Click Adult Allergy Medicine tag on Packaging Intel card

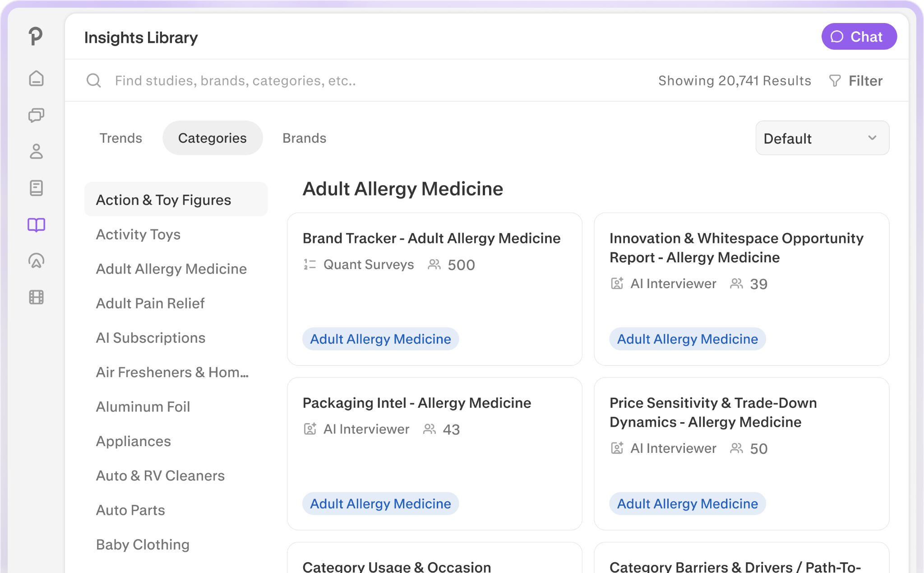(x=380, y=503)
